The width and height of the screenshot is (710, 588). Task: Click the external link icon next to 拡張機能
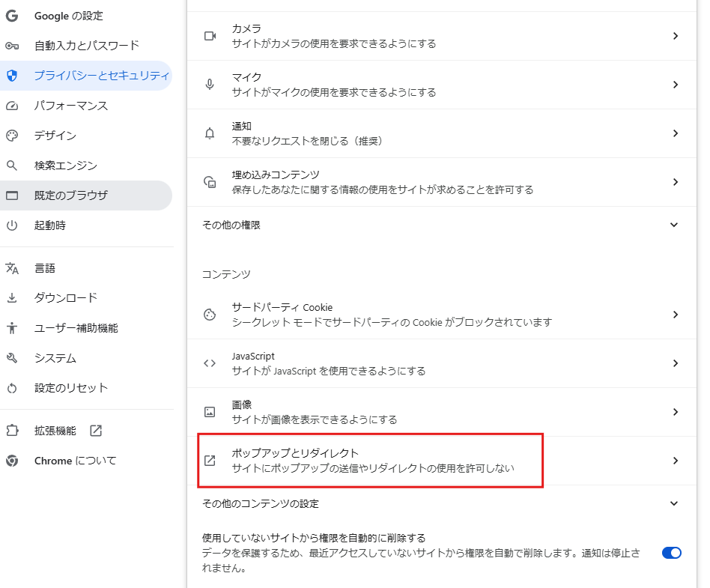96,431
